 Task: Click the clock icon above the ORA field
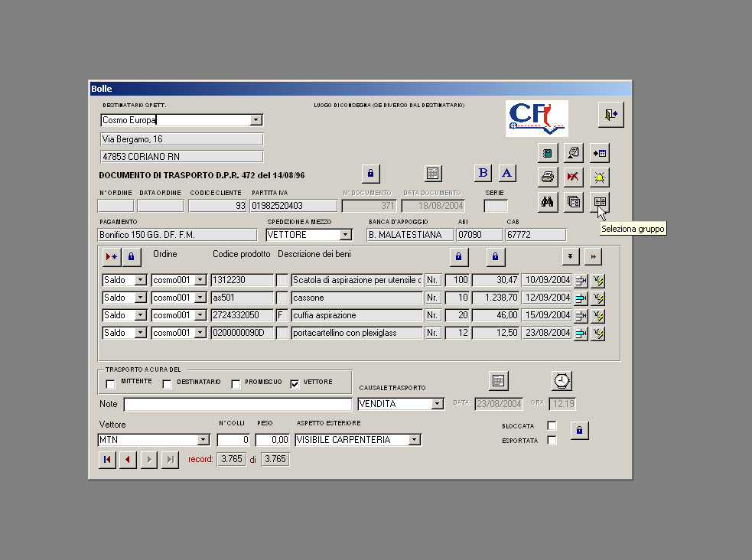pos(562,381)
